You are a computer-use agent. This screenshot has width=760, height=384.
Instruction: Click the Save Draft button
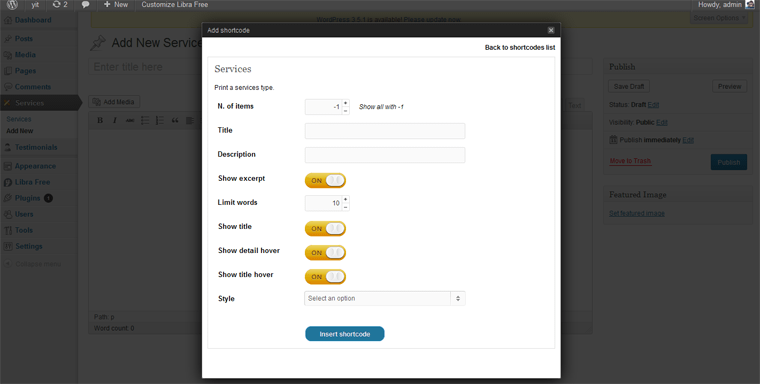[x=629, y=86]
